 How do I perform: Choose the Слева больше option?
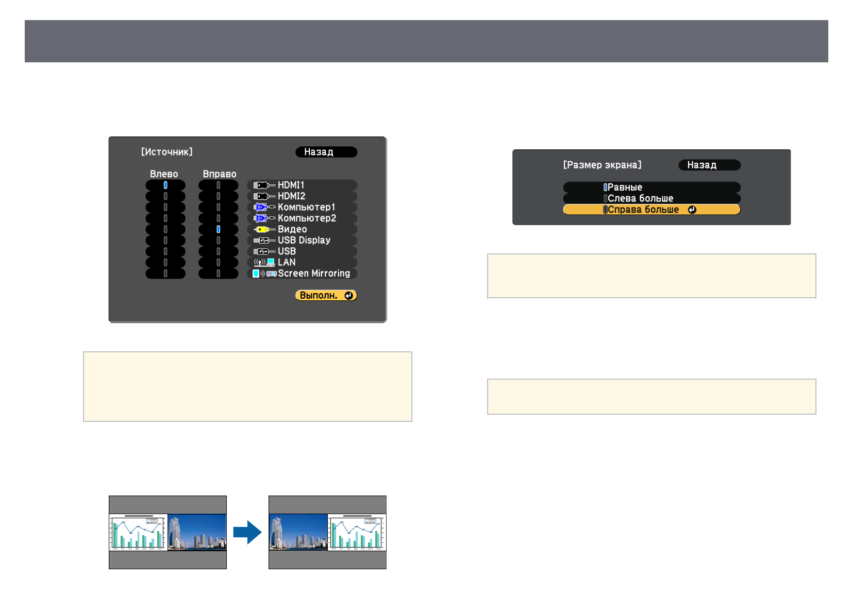pos(651,198)
